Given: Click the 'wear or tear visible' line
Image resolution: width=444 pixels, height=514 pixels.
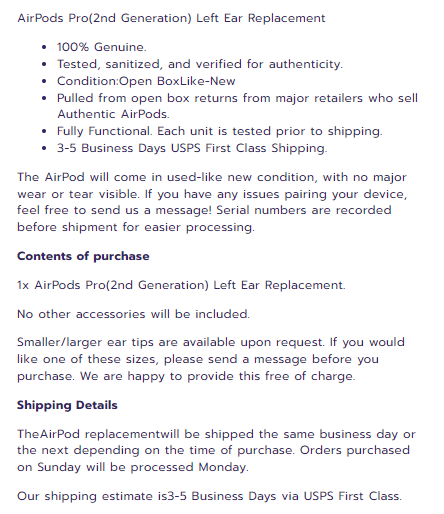Looking at the screenshot, I should (x=212, y=194).
